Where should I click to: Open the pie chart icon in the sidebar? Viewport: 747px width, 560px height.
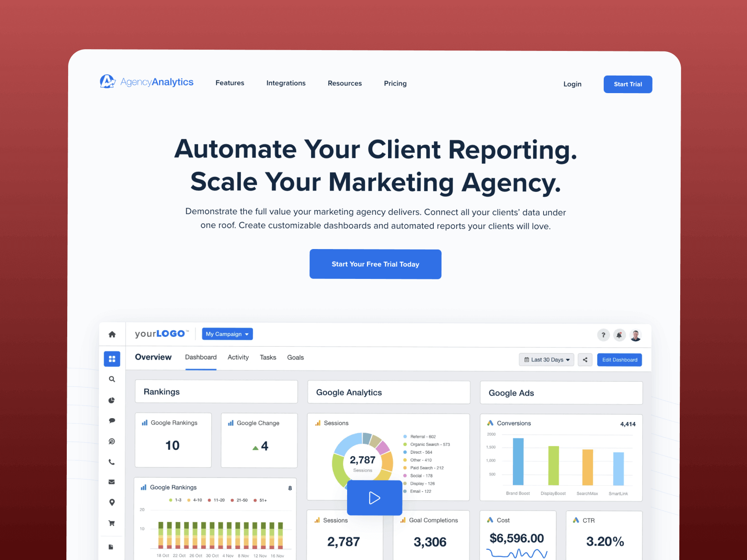click(x=112, y=400)
